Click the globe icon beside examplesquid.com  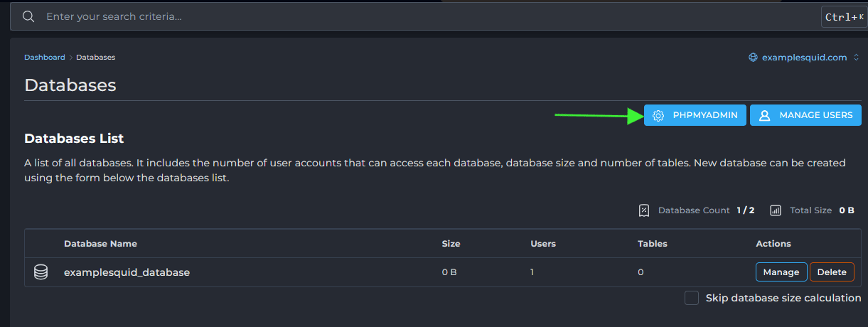tap(753, 58)
